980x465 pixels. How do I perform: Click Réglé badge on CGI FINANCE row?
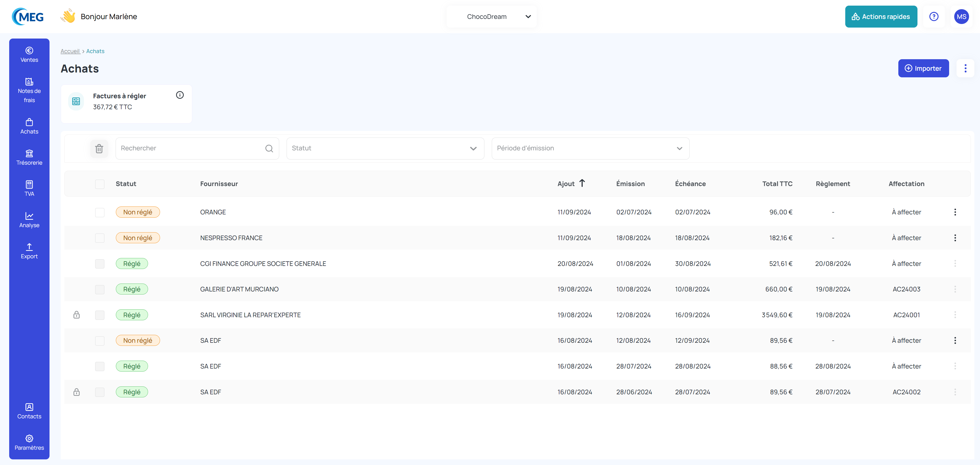132,263
